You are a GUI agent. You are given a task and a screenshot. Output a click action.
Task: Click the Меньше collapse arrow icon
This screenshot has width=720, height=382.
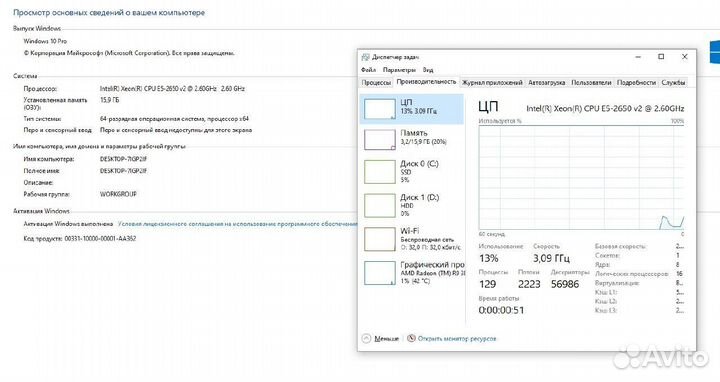pos(366,338)
